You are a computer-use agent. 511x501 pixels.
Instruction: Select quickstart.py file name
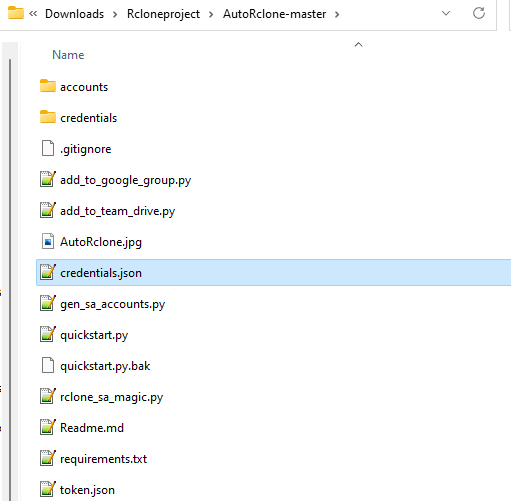click(94, 335)
